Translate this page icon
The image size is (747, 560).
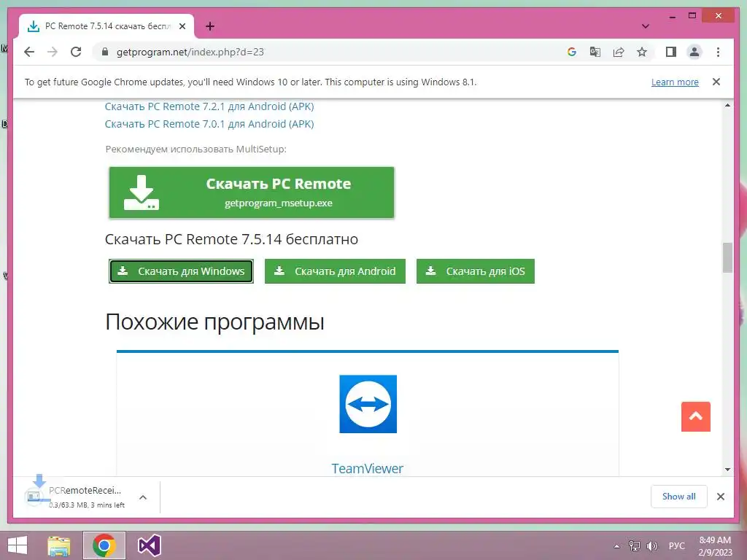tap(595, 52)
